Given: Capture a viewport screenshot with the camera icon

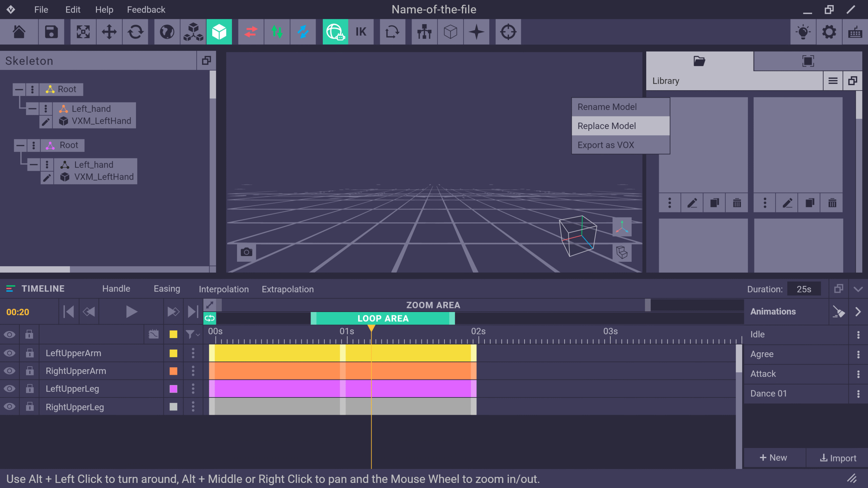Looking at the screenshot, I should [x=246, y=252].
